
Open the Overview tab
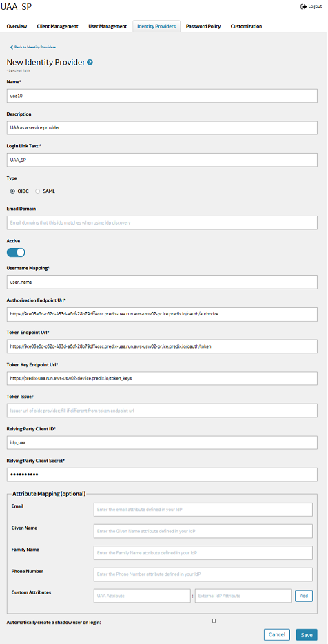point(17,26)
